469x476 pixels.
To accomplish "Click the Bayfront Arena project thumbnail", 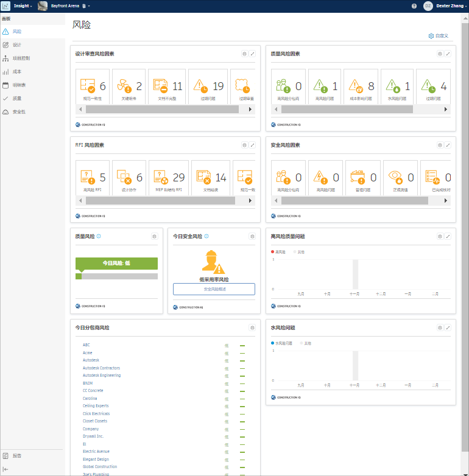I will coord(43,5).
